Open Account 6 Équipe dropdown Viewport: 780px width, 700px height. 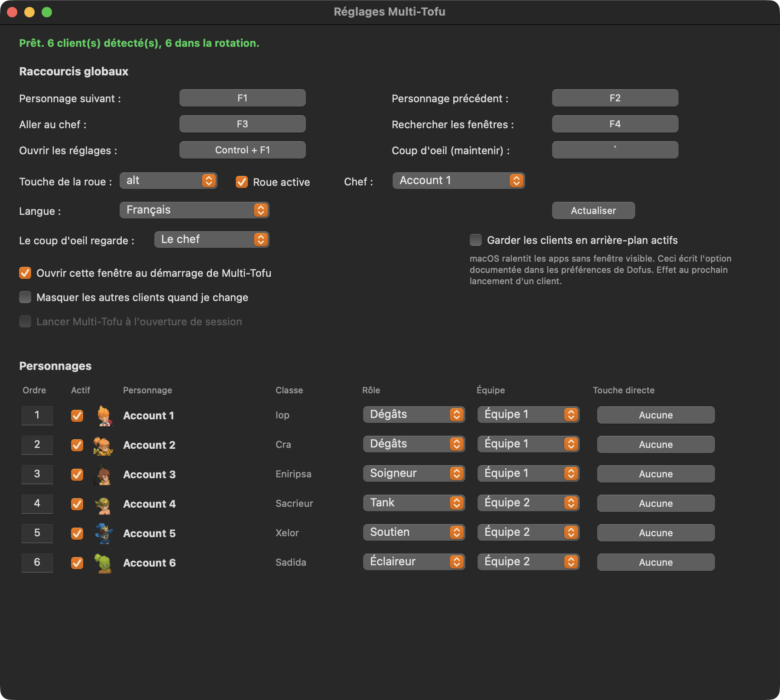[x=528, y=562]
